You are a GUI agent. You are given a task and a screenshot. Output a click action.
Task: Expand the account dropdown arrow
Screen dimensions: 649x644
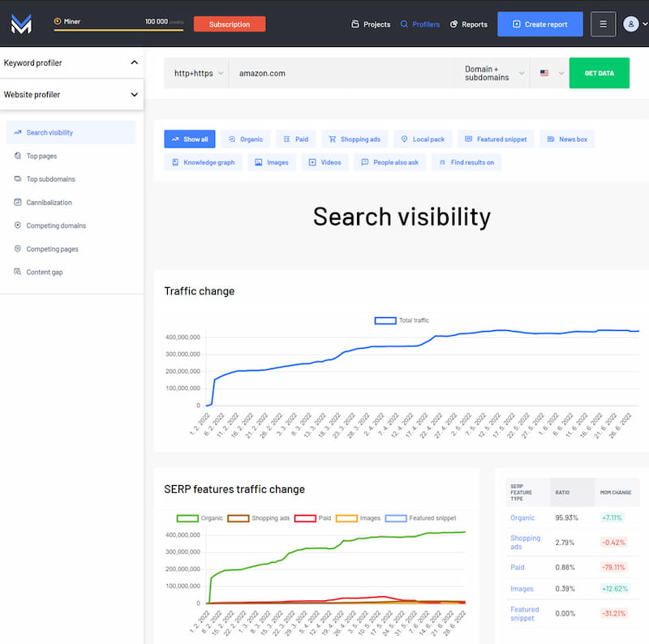tap(645, 24)
